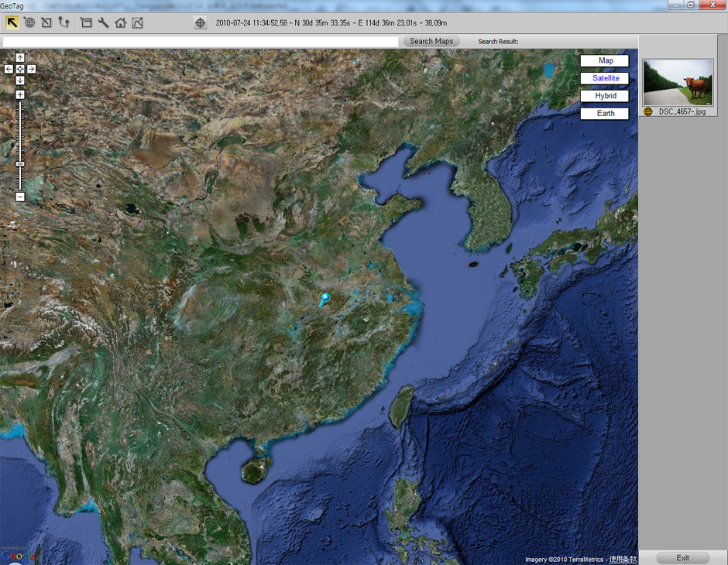
Task: Select the Satellite map view
Action: click(x=605, y=78)
